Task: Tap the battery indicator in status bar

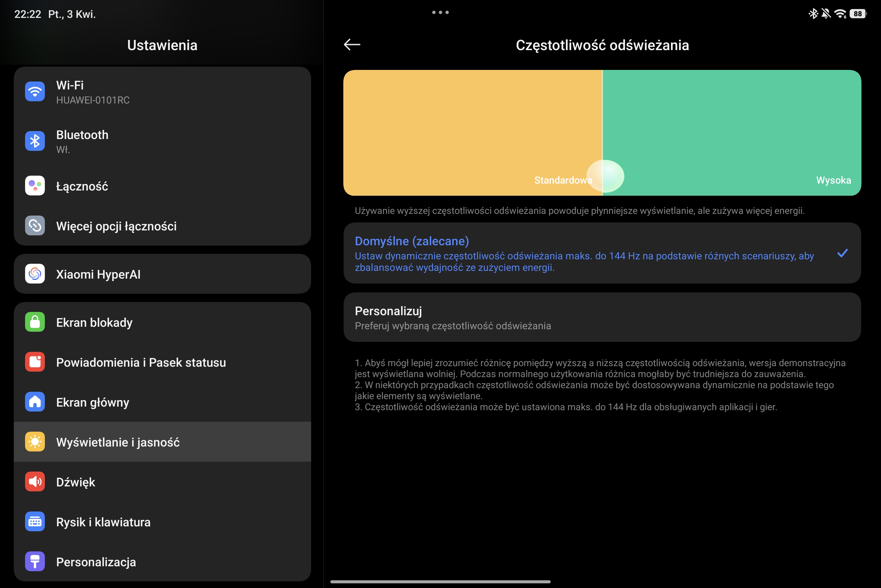Action: coord(858,14)
